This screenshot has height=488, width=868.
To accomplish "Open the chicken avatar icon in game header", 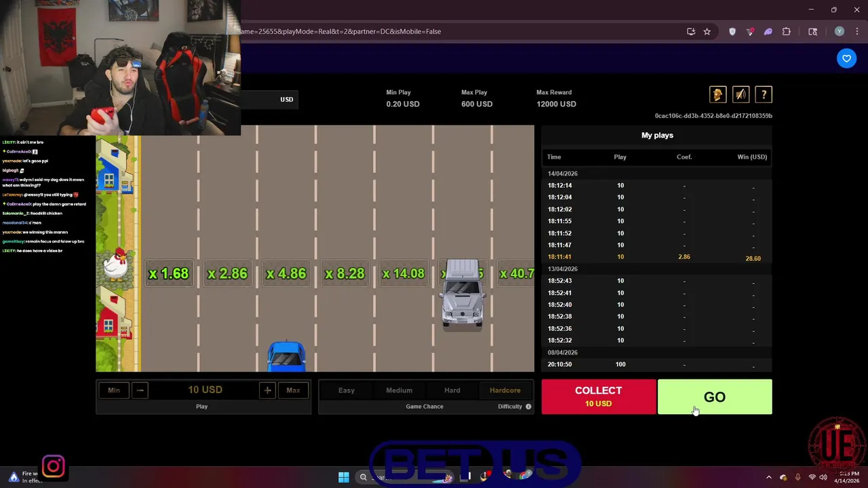I will 717,95.
